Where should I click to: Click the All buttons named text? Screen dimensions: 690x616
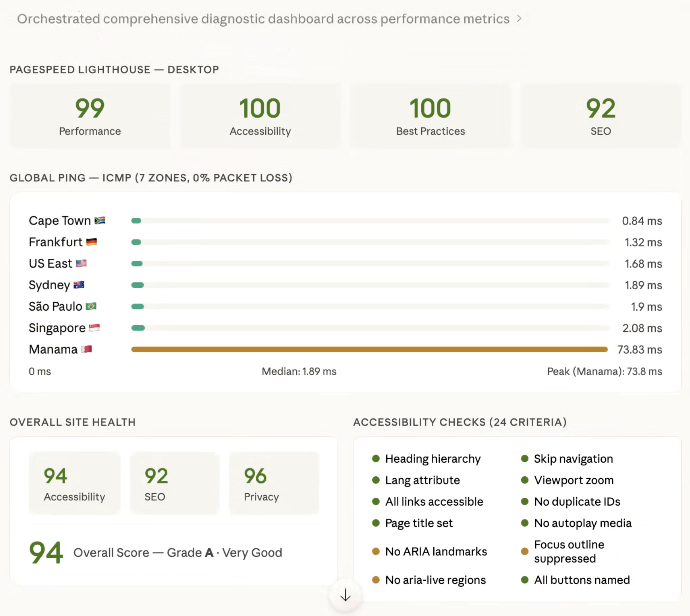pyautogui.click(x=582, y=580)
